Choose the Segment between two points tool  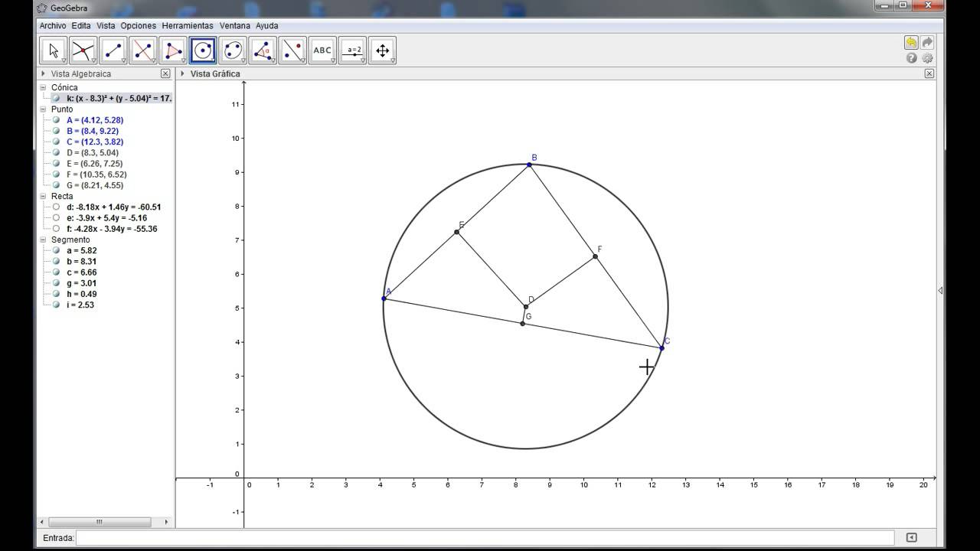[x=113, y=51]
